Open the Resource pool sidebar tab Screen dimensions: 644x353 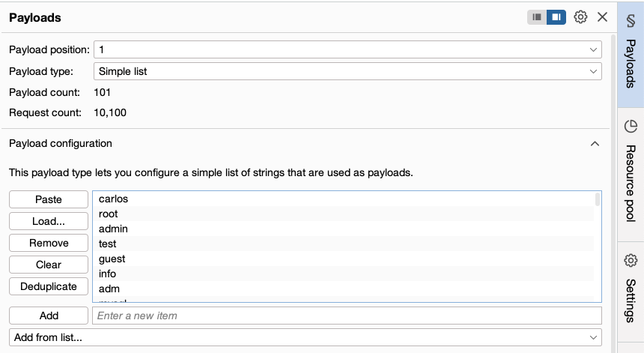[x=631, y=175]
